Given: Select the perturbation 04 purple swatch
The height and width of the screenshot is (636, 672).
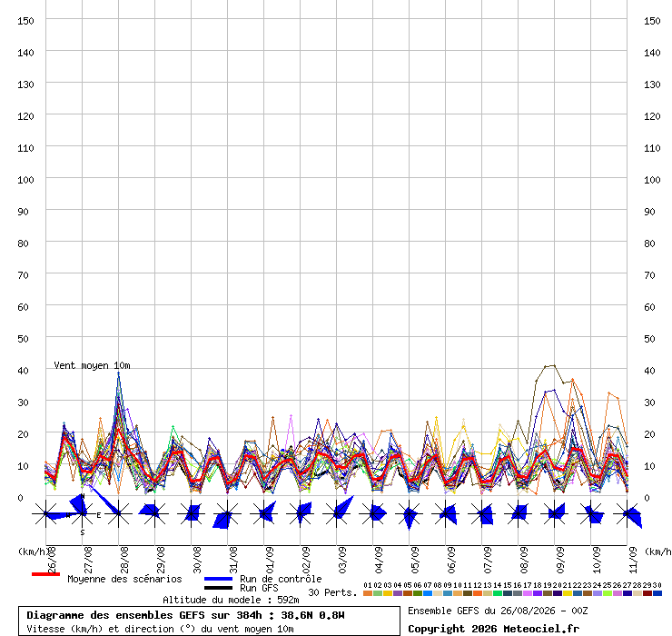Looking at the screenshot, I should click(x=398, y=593).
